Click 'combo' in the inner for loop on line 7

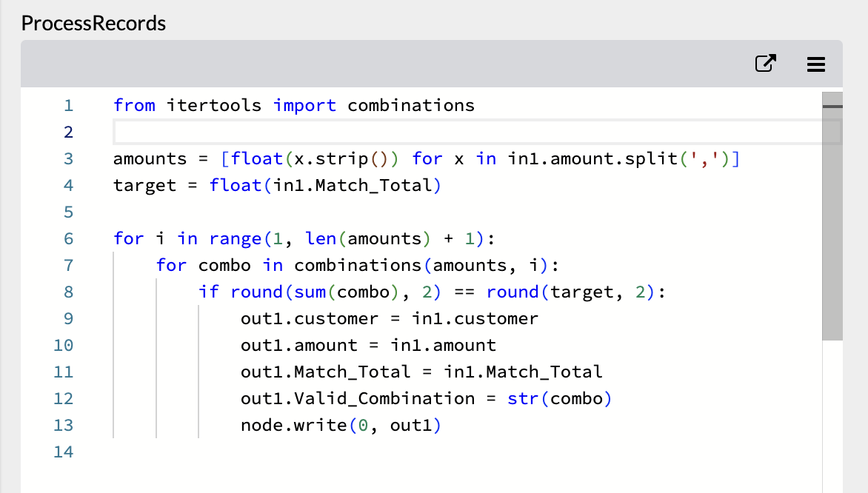[224, 265]
